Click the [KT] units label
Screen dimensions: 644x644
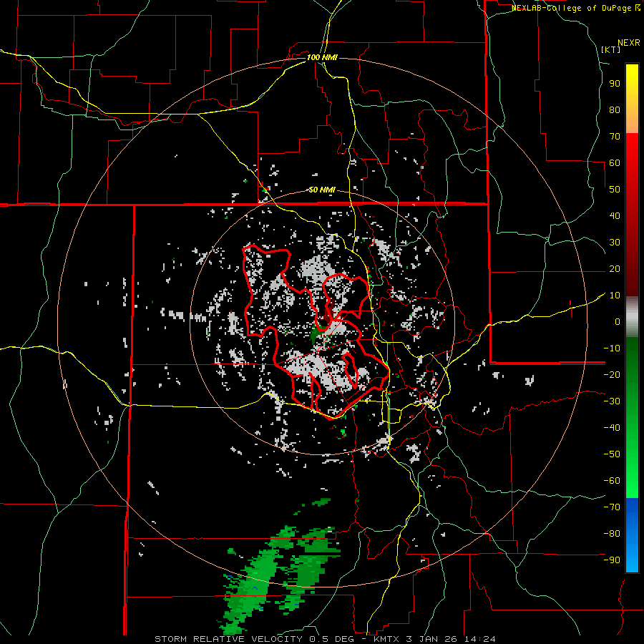(x=611, y=49)
